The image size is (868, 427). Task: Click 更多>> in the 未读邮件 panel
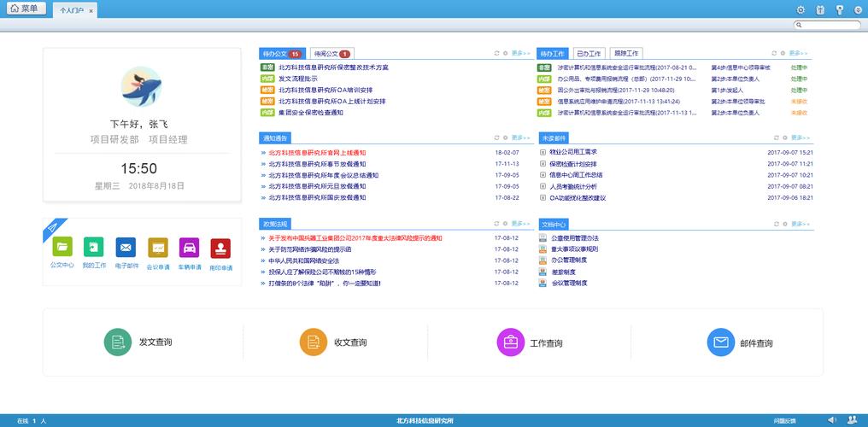pyautogui.click(x=801, y=137)
